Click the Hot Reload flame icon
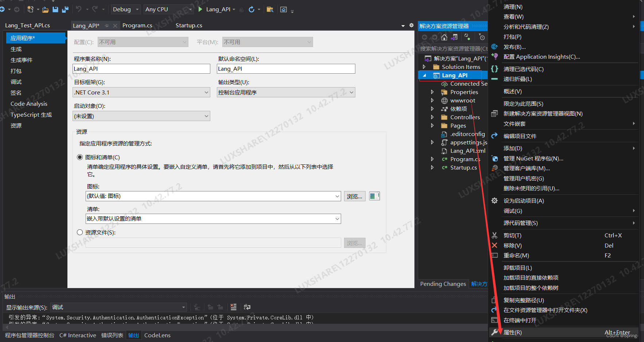644x342 pixels. click(x=242, y=9)
